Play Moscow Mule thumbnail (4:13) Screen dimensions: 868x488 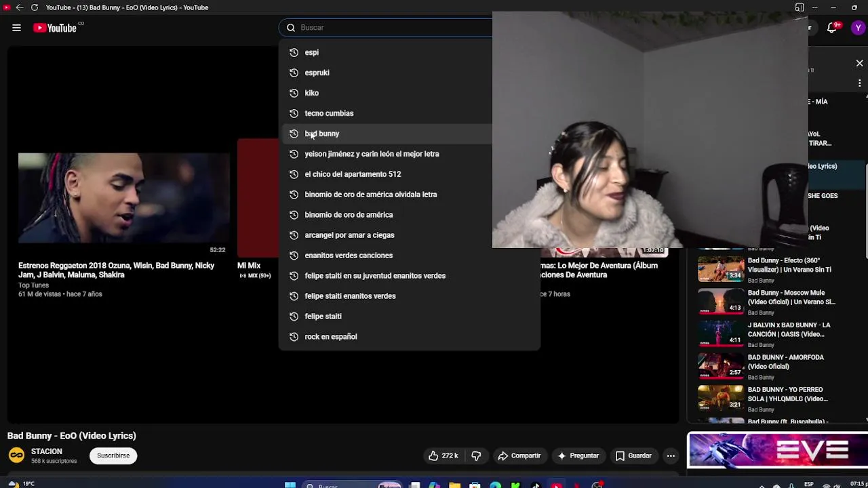click(x=721, y=301)
